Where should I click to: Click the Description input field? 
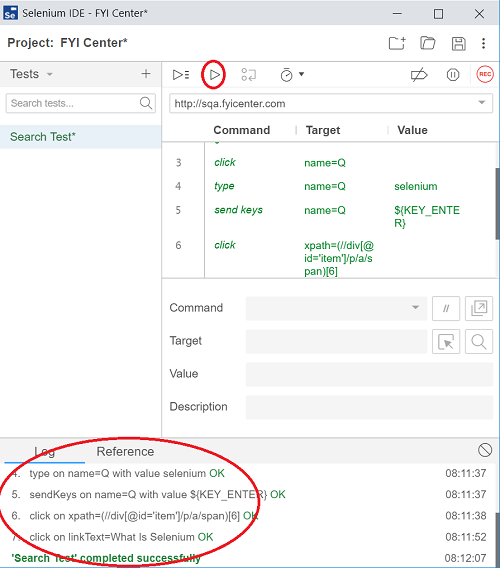click(369, 407)
